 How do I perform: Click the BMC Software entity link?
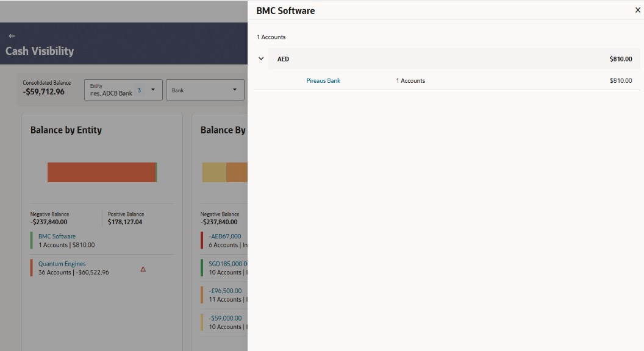tap(57, 236)
